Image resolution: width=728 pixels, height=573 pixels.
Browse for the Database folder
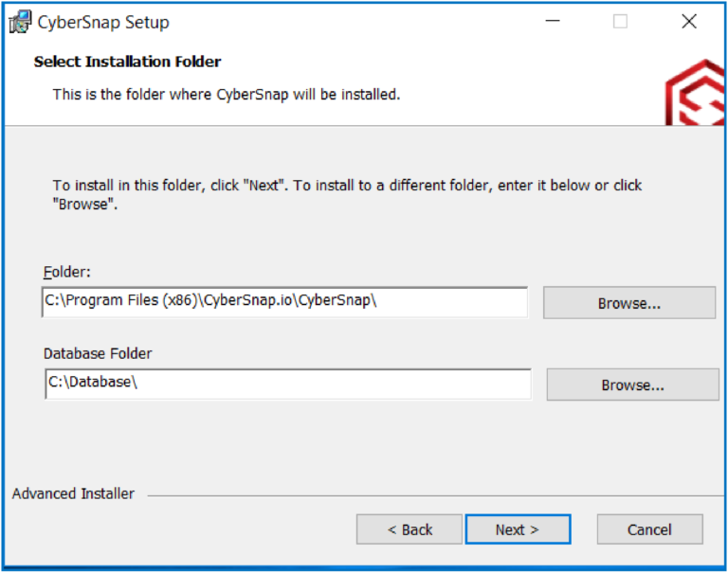632,385
